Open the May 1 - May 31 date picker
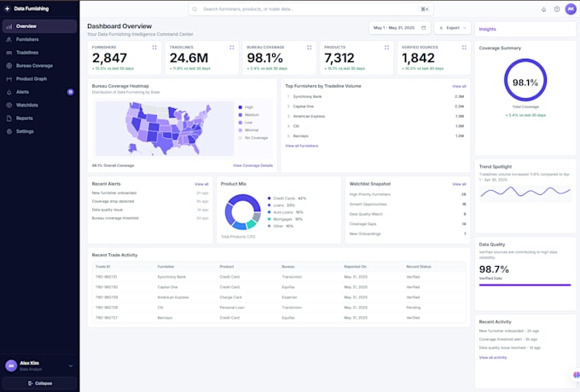 click(x=399, y=28)
